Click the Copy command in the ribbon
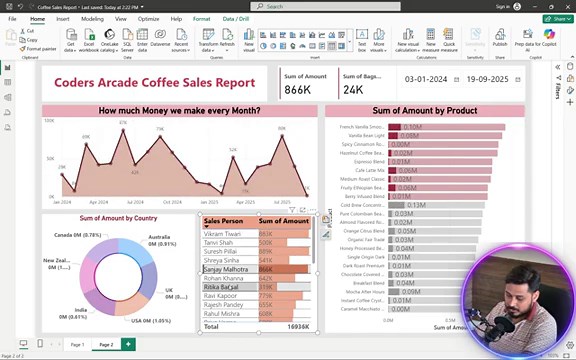This screenshot has height=360, width=576. [28, 40]
